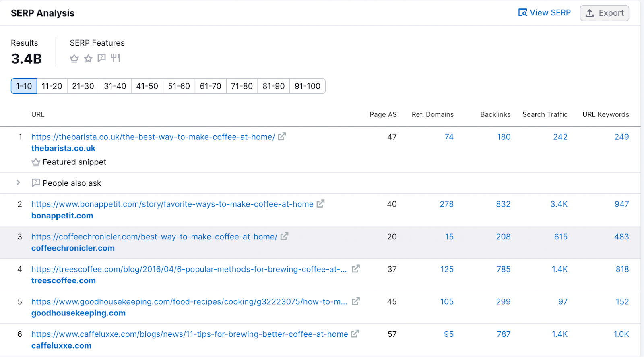Image resolution: width=644 pixels, height=357 pixels.
Task: Click the Backlinks column header
Action: coord(495,114)
